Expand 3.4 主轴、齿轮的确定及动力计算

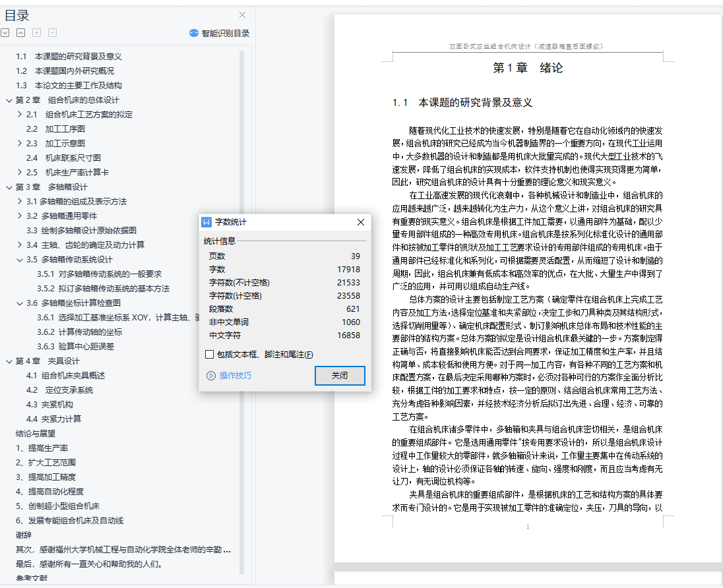pyautogui.click(x=19, y=245)
